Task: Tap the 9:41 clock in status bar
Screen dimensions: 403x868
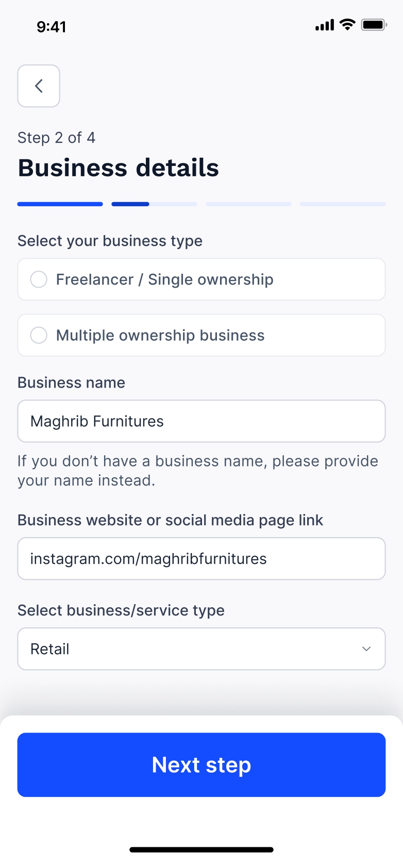Action: click(52, 27)
